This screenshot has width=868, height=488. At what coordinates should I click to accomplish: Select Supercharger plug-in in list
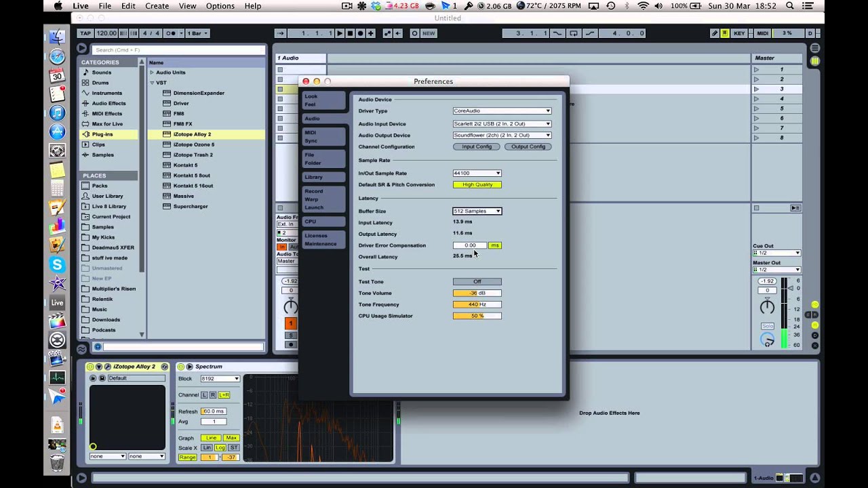[191, 206]
